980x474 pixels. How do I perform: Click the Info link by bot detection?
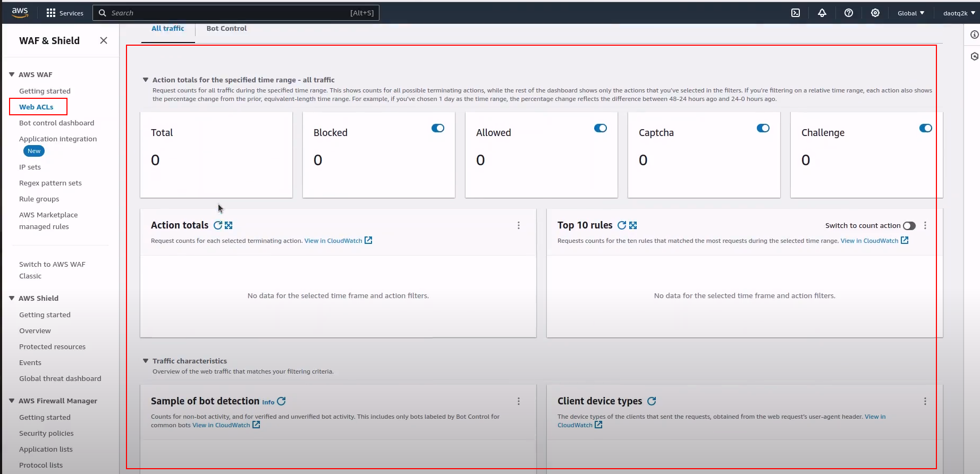click(268, 402)
